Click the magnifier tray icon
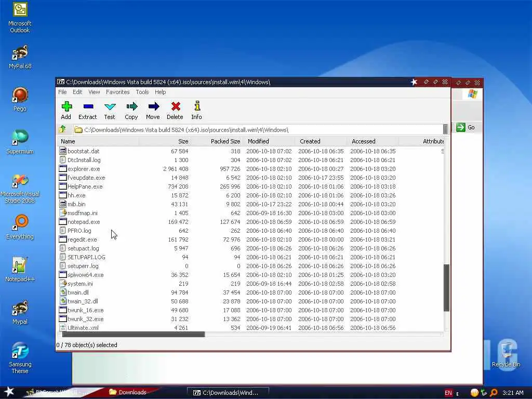The width and height of the screenshot is (532, 399). pos(494,393)
